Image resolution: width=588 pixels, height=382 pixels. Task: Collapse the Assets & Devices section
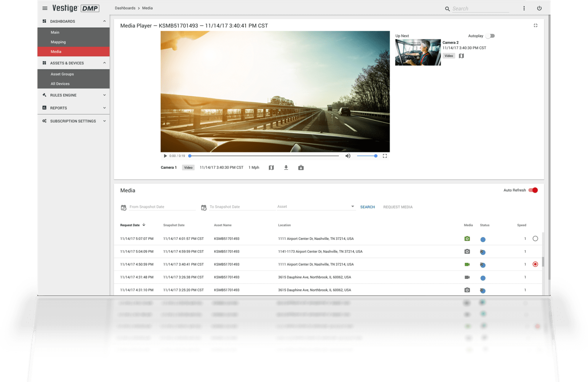pos(105,63)
